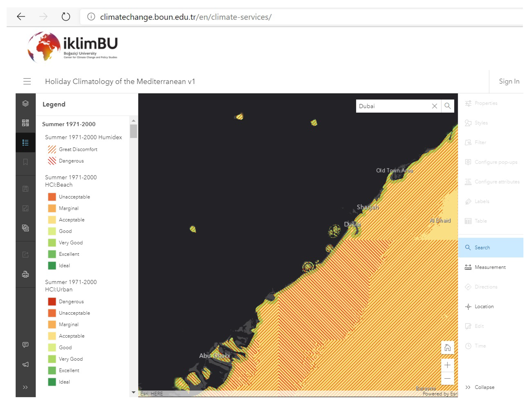The width and height of the screenshot is (532, 405).
Task: Zoom out with the minus button
Action: pos(447,379)
